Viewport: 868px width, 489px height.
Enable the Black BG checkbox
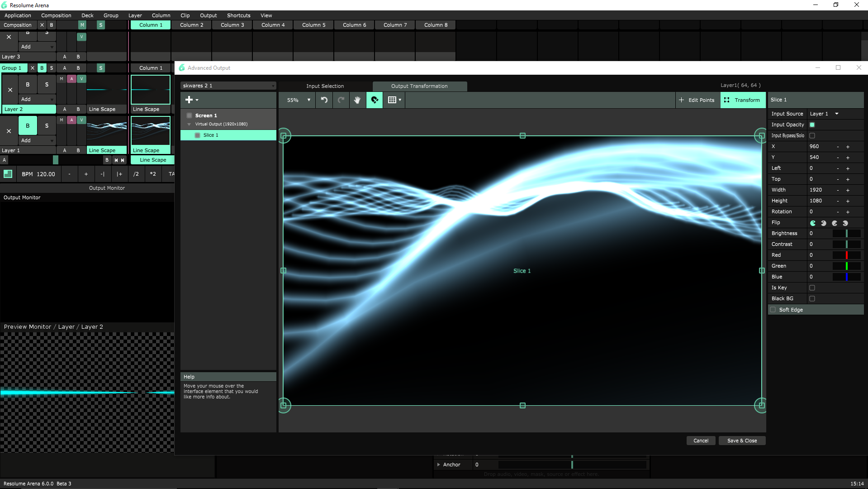[812, 299]
